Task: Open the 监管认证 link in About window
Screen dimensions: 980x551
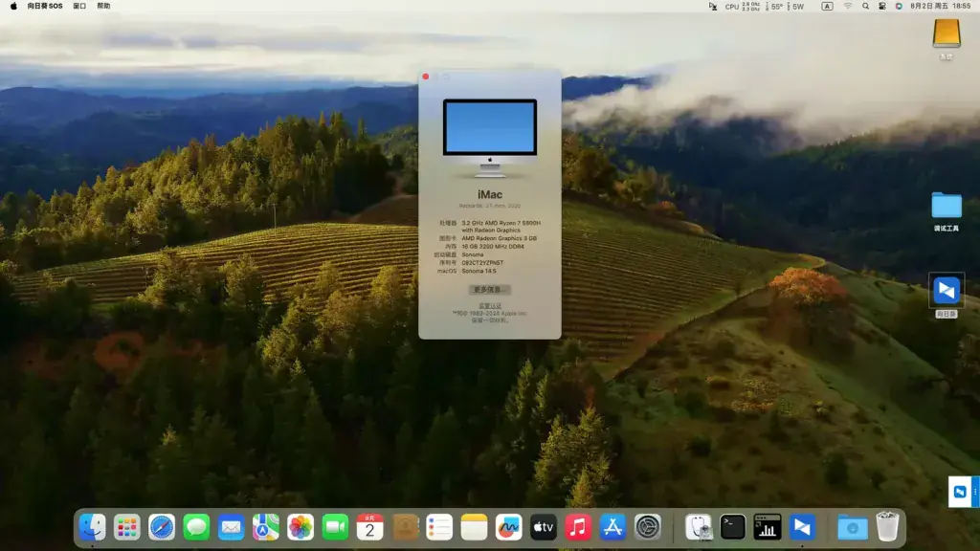Action: 490,306
